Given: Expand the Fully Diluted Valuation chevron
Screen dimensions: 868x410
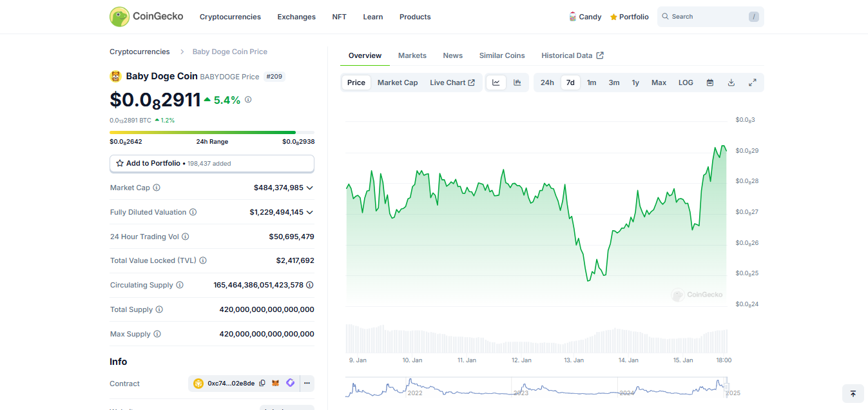Looking at the screenshot, I should [x=310, y=212].
